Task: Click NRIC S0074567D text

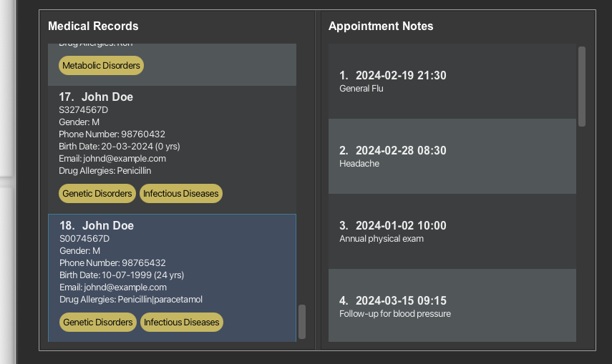Action: click(x=84, y=239)
